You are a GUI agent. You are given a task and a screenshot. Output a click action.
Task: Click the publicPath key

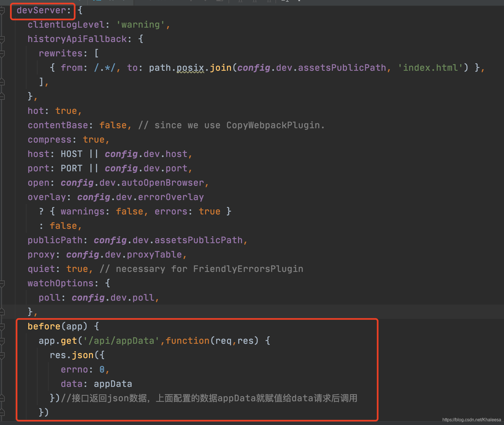55,240
